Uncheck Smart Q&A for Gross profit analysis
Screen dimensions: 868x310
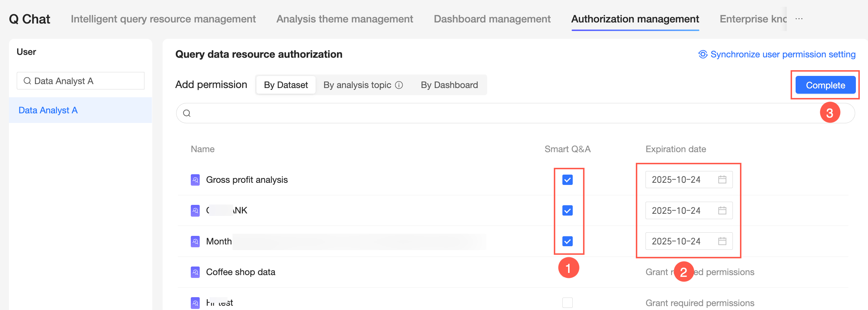pos(567,180)
